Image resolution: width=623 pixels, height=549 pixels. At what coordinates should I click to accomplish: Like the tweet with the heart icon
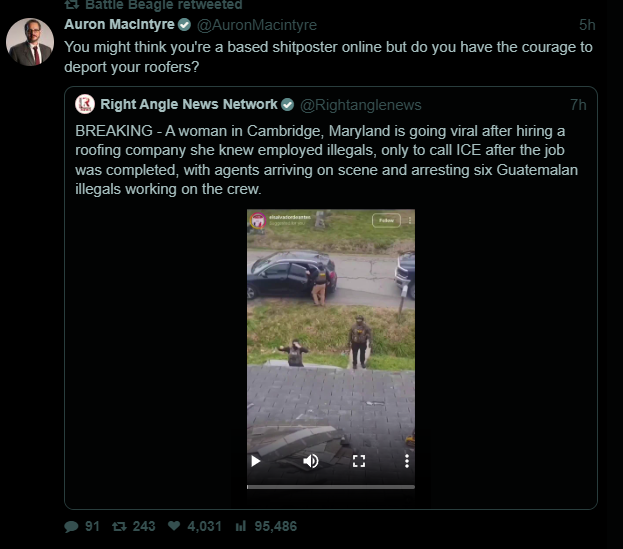174,526
